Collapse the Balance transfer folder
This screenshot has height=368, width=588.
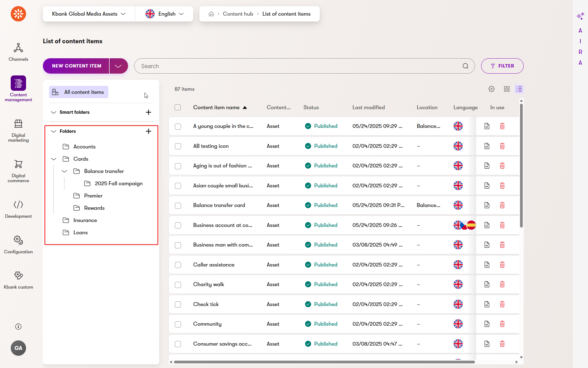[64, 171]
